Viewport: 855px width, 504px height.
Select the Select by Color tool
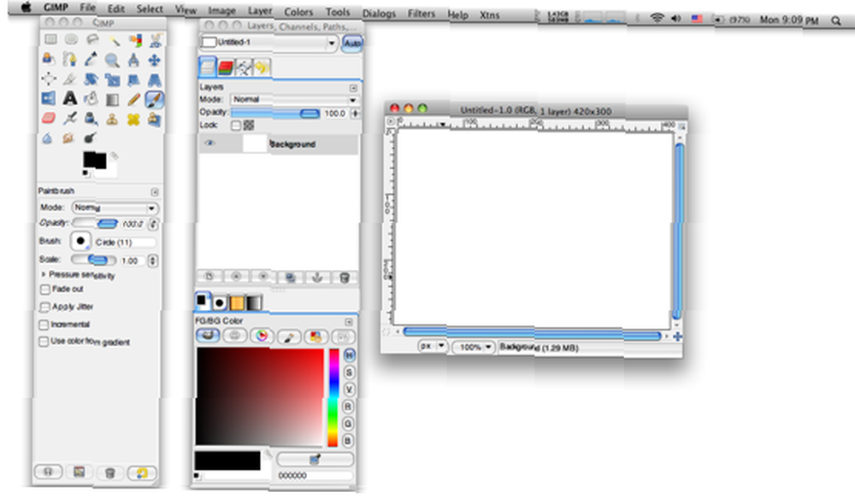click(135, 40)
